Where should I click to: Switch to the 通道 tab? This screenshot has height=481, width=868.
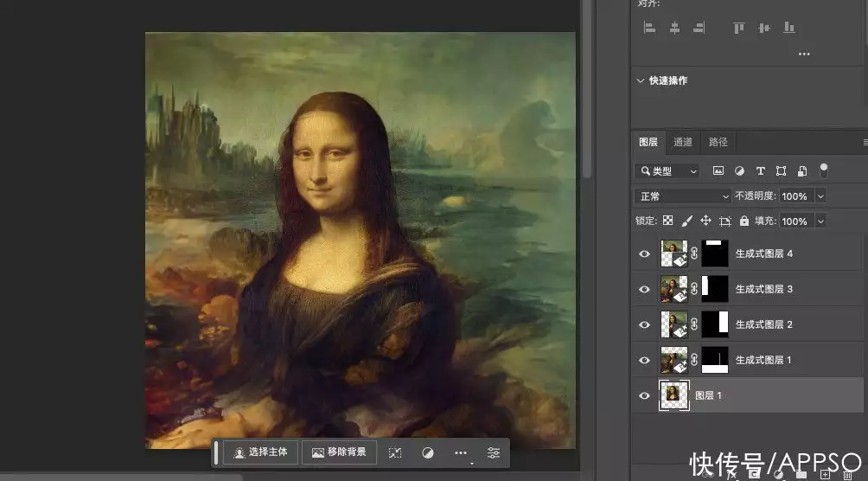[683, 142]
